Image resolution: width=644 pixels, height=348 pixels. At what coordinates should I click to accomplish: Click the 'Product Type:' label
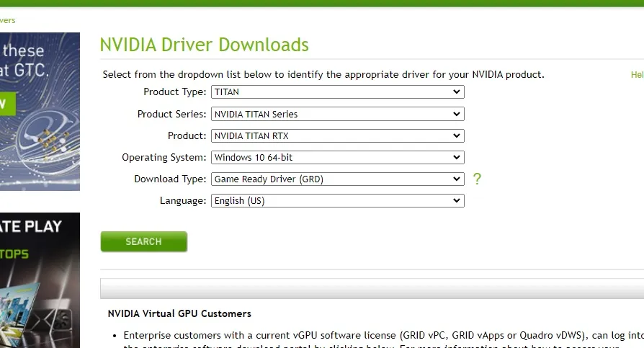[x=174, y=92]
